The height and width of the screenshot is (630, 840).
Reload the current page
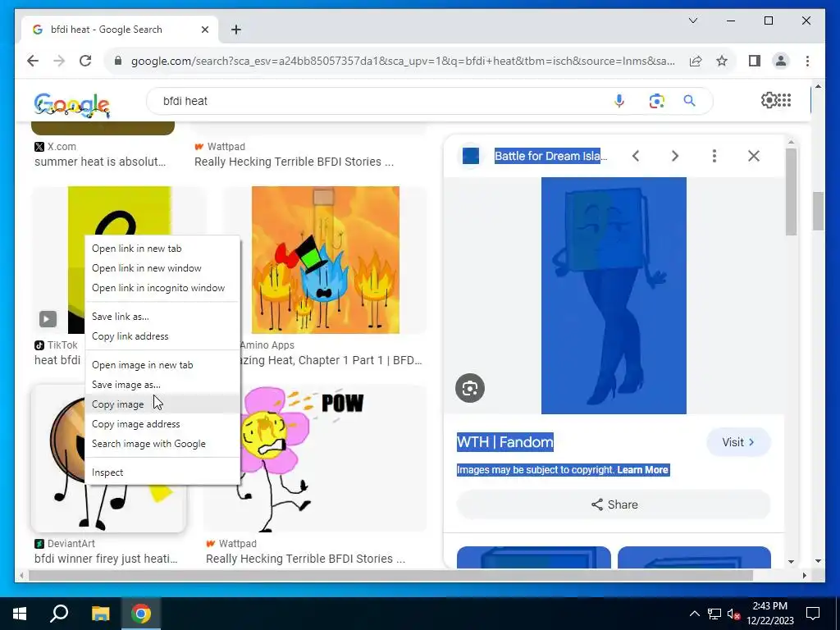coord(85,61)
